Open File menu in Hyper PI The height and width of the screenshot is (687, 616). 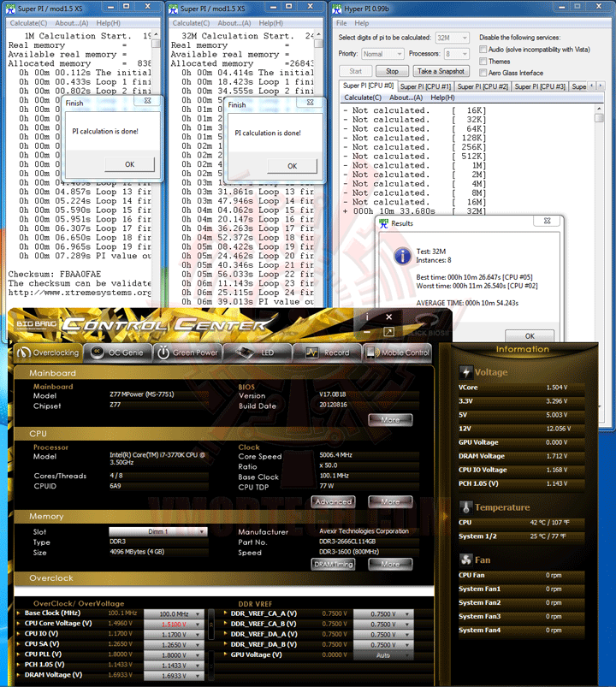click(341, 23)
